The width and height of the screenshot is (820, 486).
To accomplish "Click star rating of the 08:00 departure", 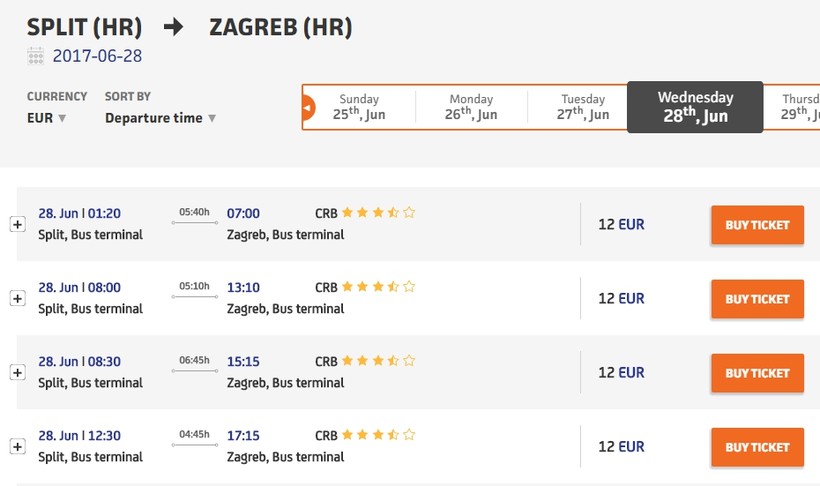I will (378, 287).
